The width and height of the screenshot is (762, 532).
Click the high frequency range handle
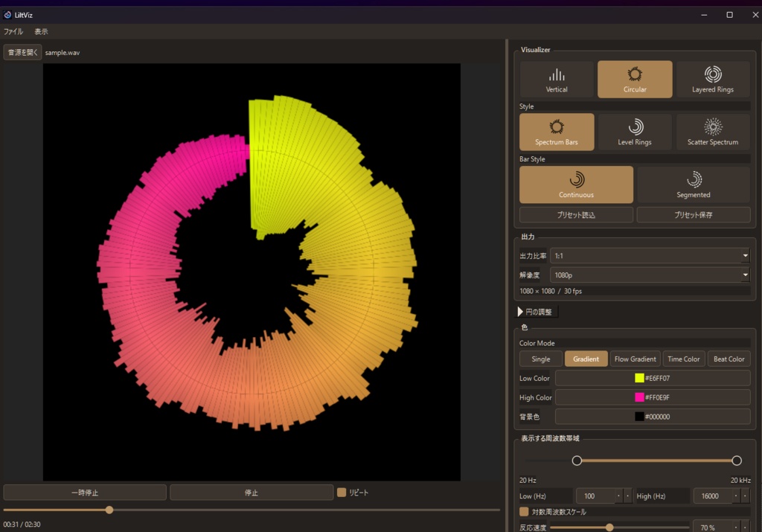coord(737,461)
